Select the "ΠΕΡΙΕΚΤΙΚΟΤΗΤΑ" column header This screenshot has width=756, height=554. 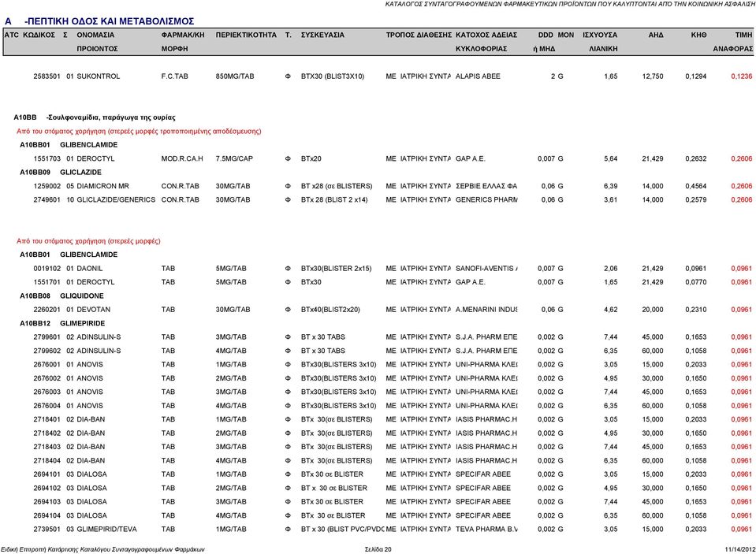(246, 35)
